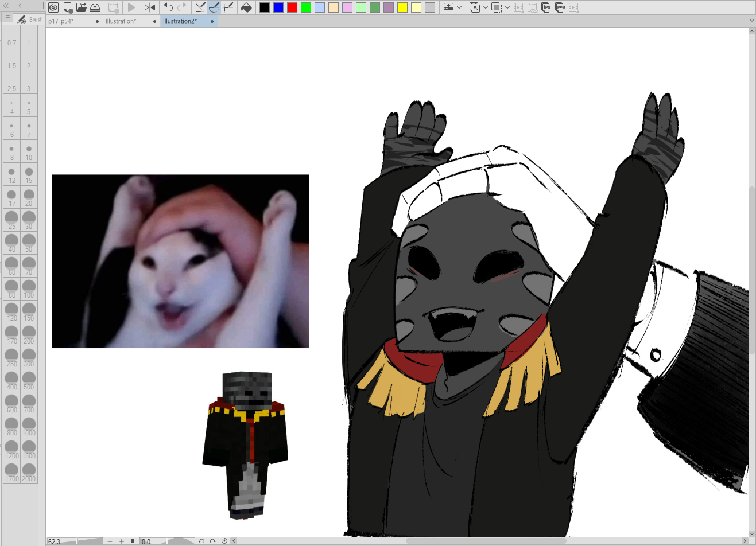
Task: Switch to the p17_p54 tab
Action: coord(61,21)
